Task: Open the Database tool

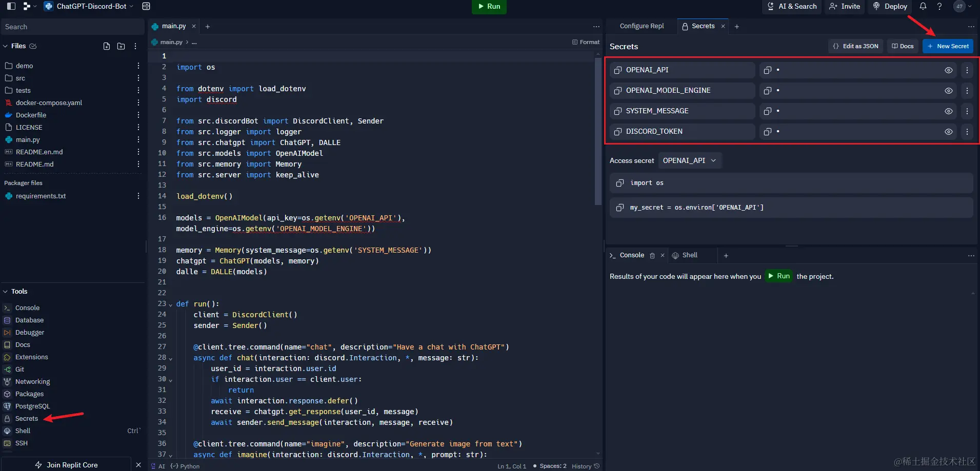Action: pyautogui.click(x=29, y=320)
